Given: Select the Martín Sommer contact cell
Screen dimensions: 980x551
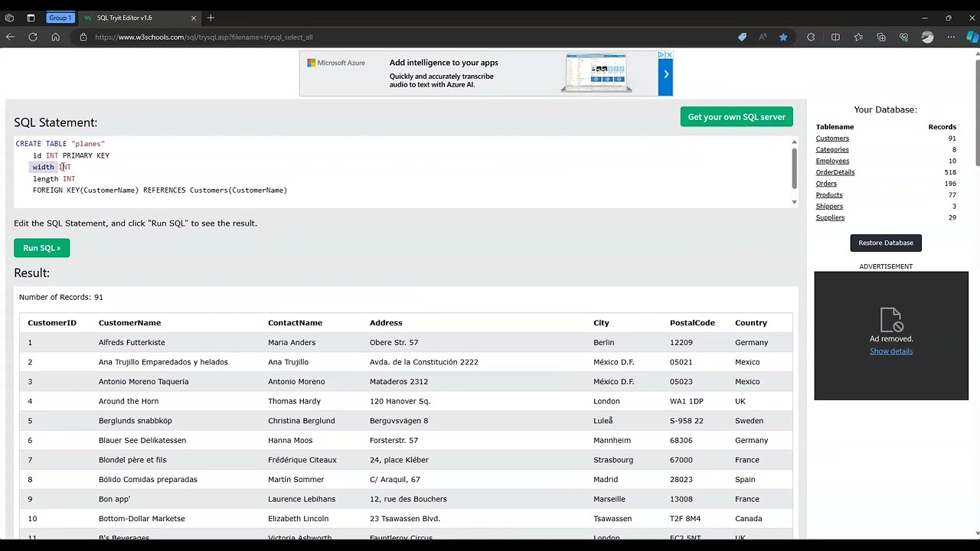Looking at the screenshot, I should pyautogui.click(x=296, y=480).
